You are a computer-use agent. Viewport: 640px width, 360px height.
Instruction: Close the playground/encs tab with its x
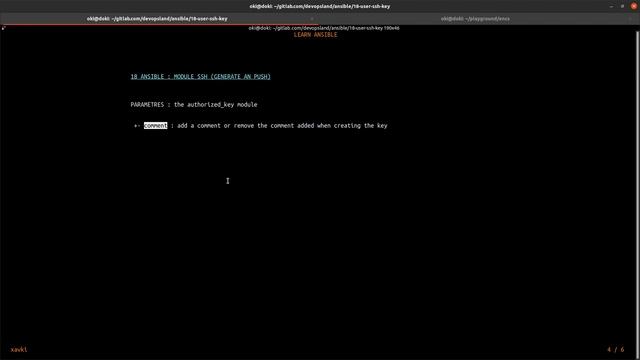[630, 19]
